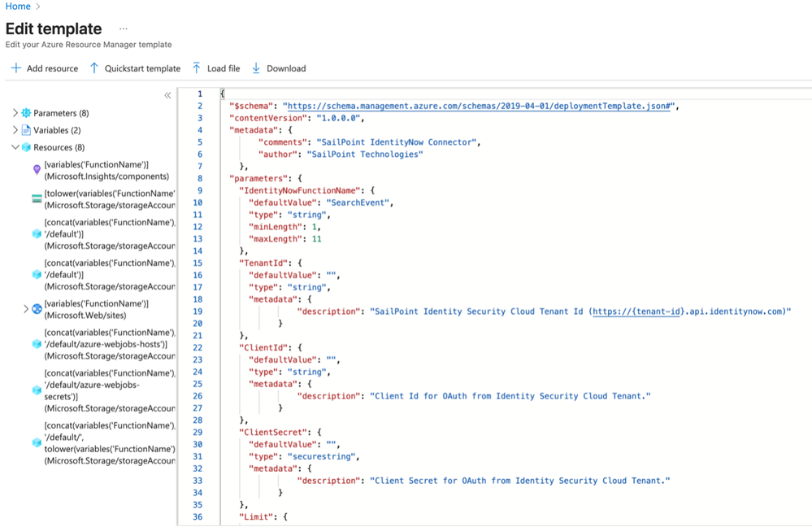Image resolution: width=812 pixels, height=527 pixels.
Task: Click the azure-webjobs-secrets resource cube icon
Action: (x=37, y=390)
